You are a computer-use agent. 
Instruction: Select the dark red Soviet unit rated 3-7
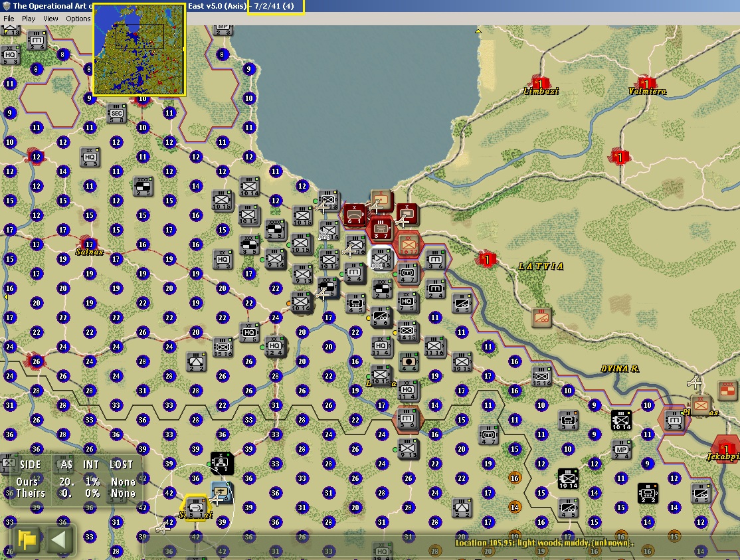(381, 229)
